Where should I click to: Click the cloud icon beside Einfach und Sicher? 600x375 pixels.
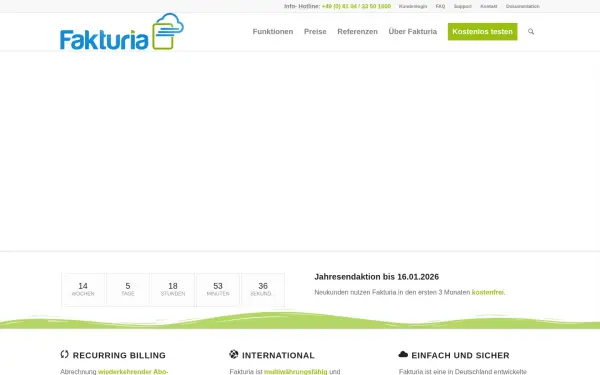[x=403, y=354]
